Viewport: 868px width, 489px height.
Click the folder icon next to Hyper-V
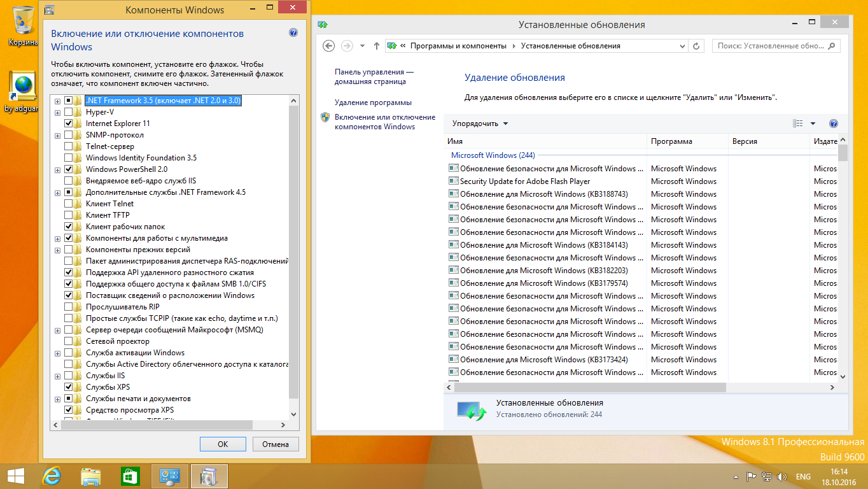tap(78, 112)
